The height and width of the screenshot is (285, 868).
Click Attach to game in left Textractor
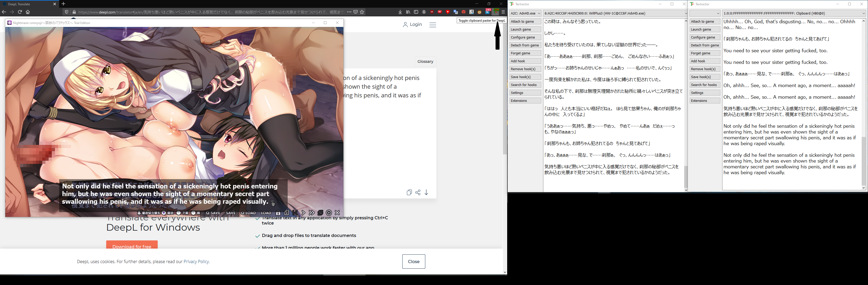525,22
